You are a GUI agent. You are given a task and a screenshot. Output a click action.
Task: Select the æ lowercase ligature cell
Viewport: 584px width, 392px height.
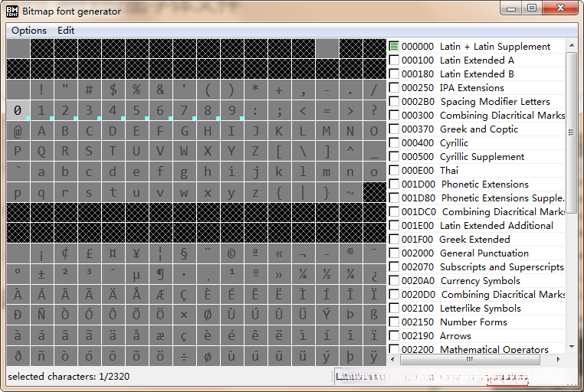point(160,335)
